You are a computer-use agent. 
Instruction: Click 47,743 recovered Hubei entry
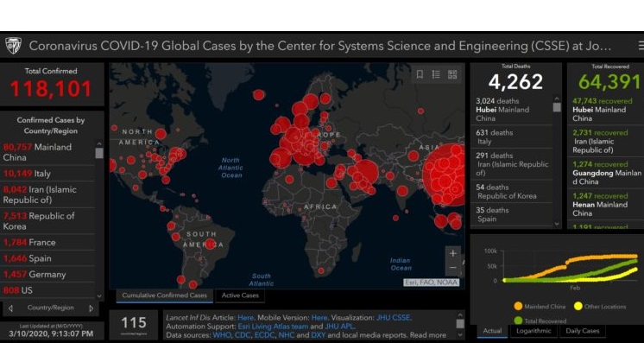click(x=606, y=110)
